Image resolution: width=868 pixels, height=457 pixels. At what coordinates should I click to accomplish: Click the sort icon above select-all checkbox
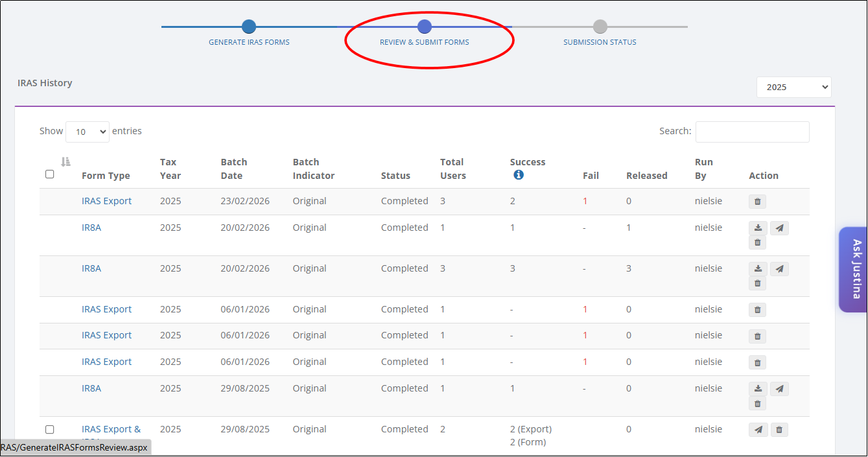[x=65, y=162]
